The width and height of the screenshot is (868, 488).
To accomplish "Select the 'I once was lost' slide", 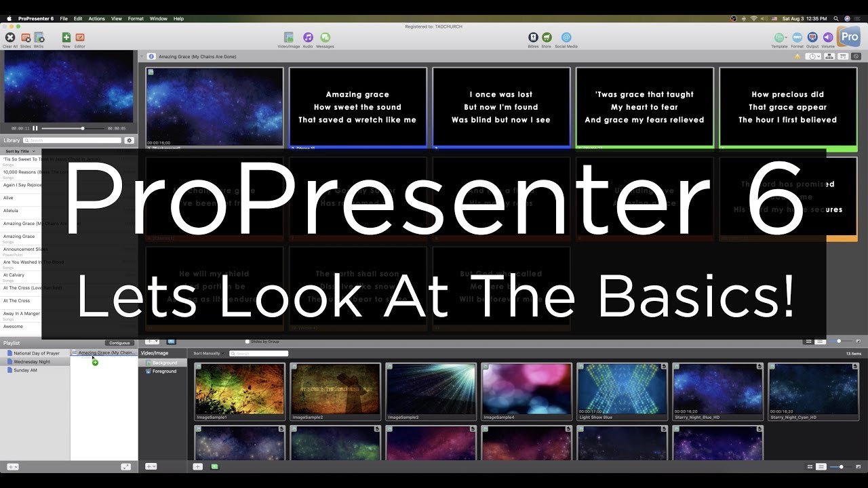I will 501,107.
